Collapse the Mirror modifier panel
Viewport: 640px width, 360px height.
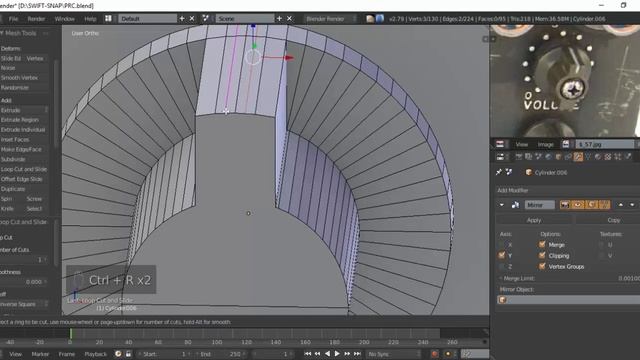pyautogui.click(x=502, y=205)
